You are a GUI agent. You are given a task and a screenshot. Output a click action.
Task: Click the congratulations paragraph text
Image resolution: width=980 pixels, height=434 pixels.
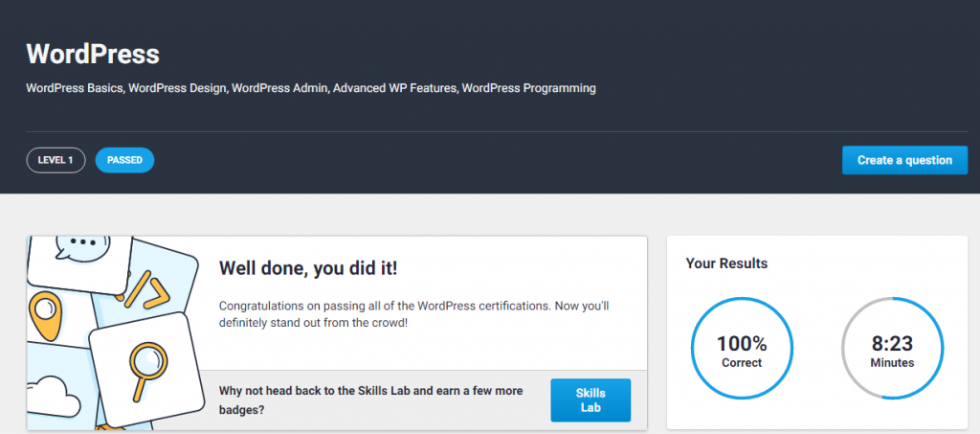coord(413,315)
